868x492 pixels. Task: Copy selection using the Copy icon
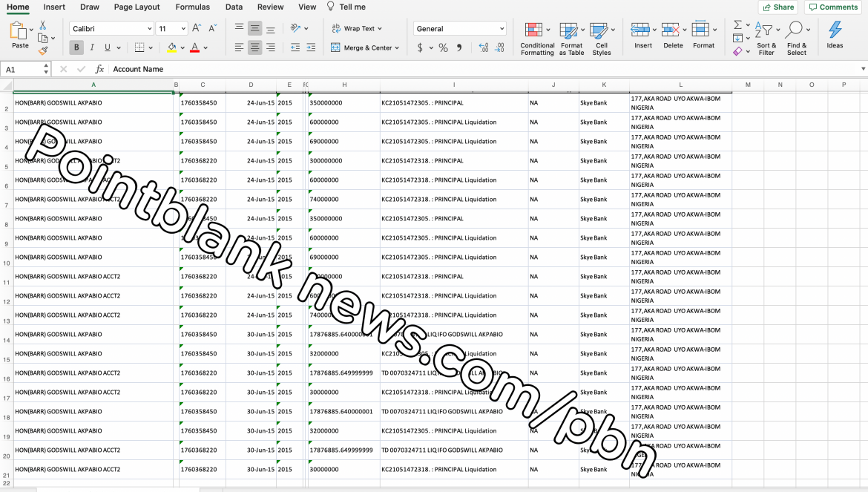click(x=42, y=38)
